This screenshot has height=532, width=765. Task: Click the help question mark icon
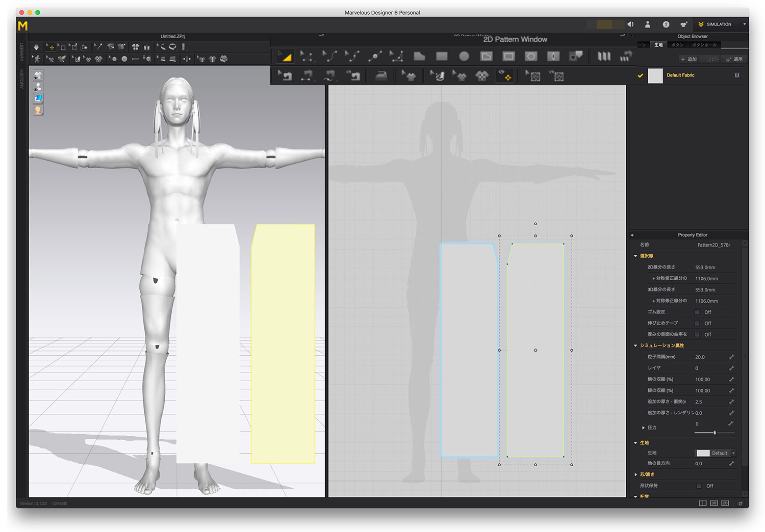[666, 24]
